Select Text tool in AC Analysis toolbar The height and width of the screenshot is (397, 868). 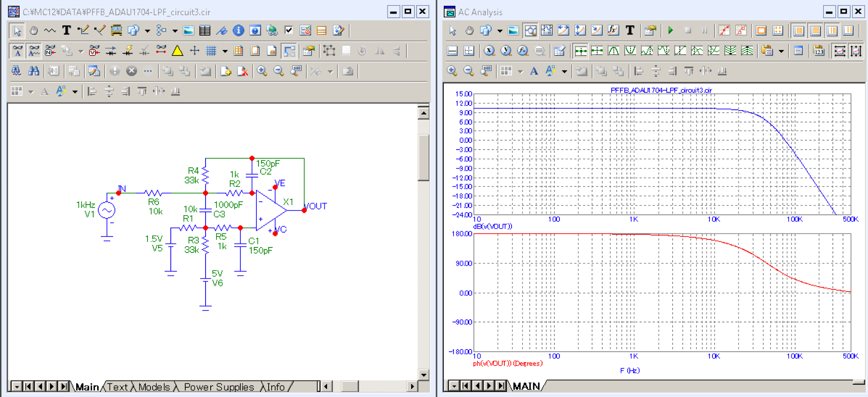(630, 31)
